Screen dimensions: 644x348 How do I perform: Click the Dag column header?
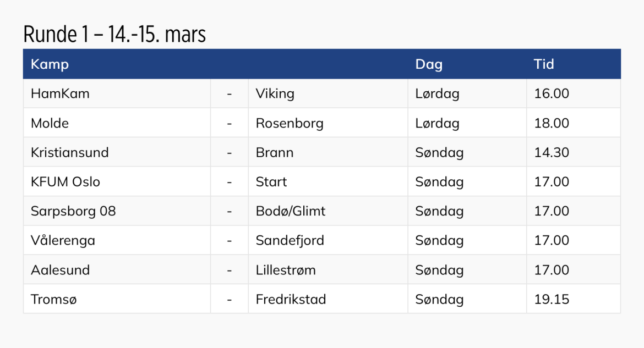point(429,64)
